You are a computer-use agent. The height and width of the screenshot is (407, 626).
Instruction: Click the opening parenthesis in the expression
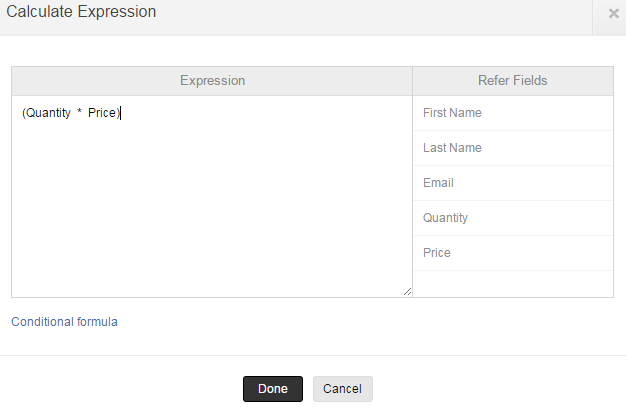coord(23,113)
